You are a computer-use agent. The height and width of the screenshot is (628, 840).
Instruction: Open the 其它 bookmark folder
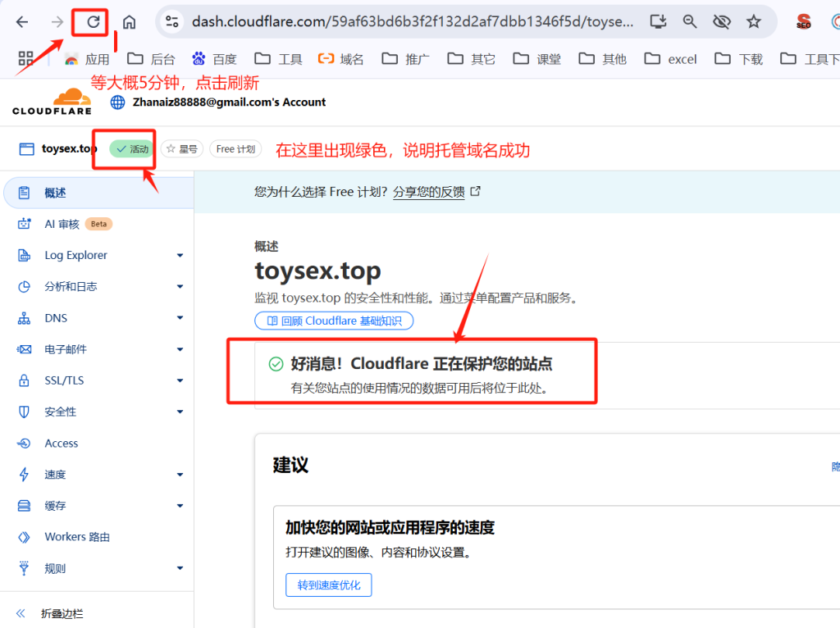(x=471, y=59)
